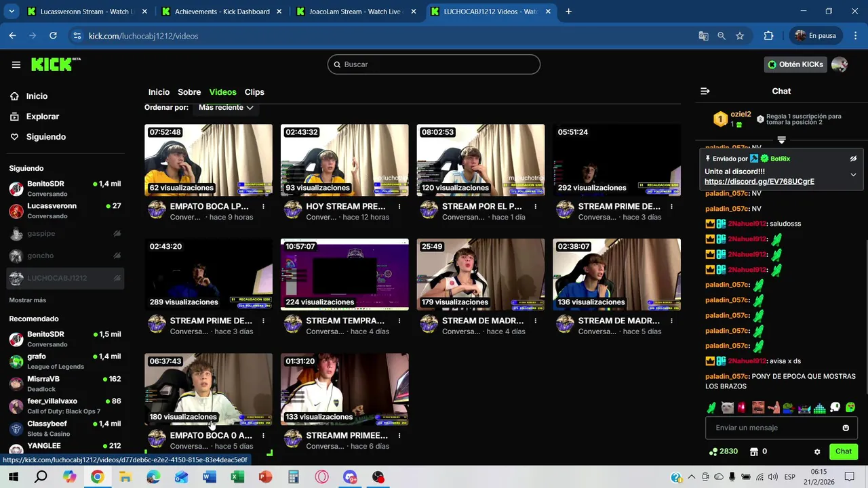
Task: Open the emoji picker in message box
Action: 846,428
